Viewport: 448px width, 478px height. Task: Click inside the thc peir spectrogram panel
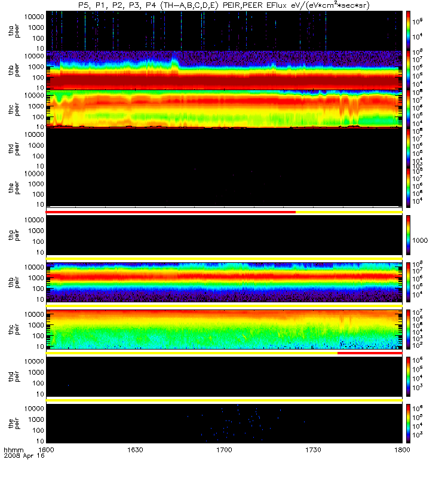[224, 330]
